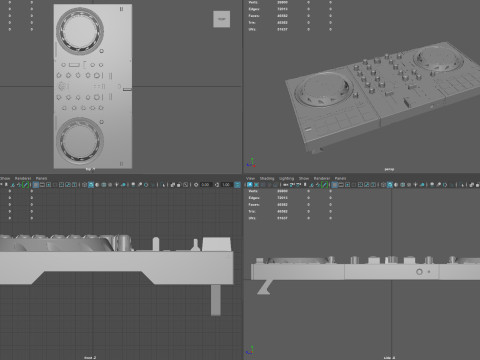
Task: Toggle Motion Blur icon in front panel
Action: coord(139,185)
